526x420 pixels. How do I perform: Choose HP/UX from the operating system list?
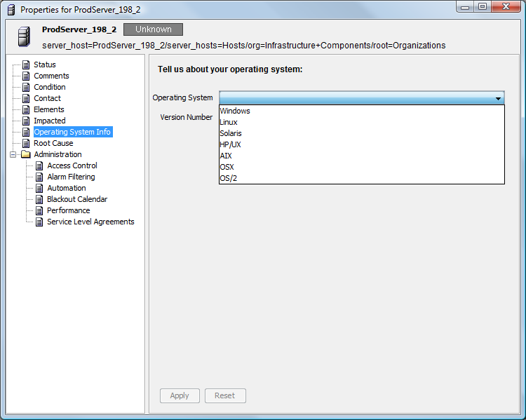362,144
